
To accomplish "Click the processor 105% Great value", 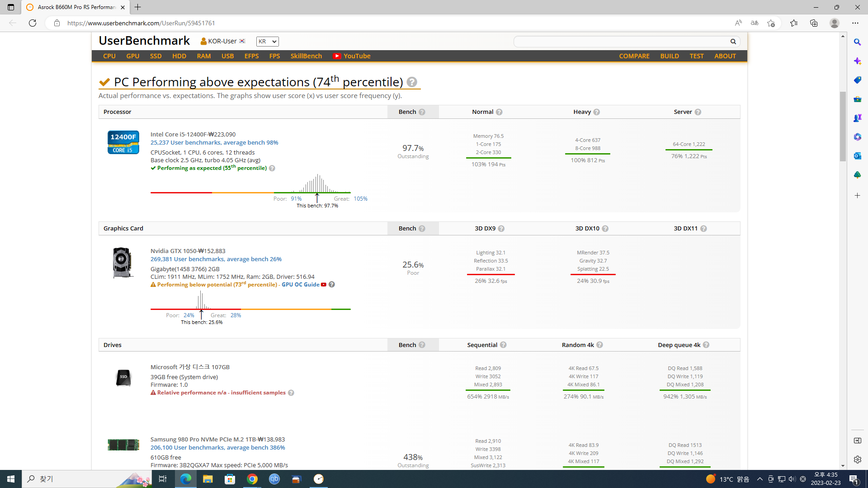I will (360, 199).
